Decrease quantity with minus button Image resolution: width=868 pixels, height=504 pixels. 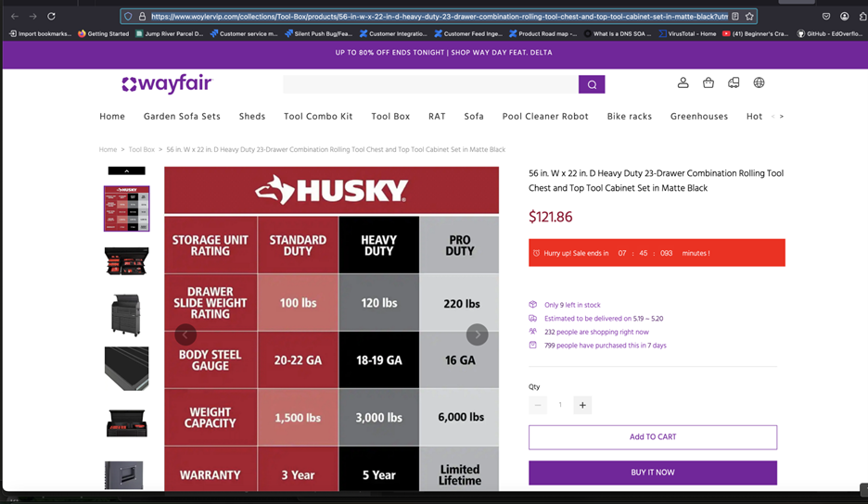point(538,405)
